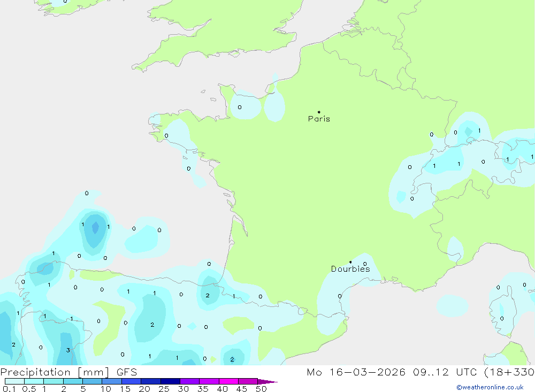Click the legend value 10
Screen dimensions: 535x392
pyautogui.click(x=105, y=389)
